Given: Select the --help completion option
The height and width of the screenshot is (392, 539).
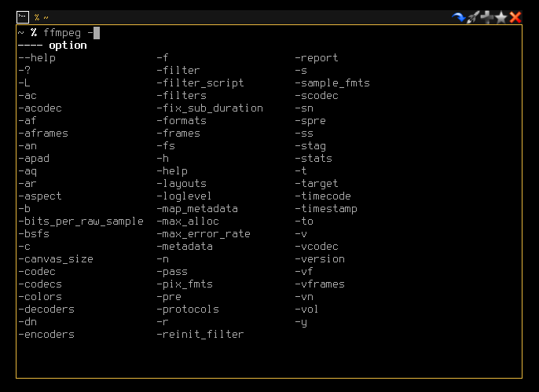Looking at the screenshot, I should click(x=37, y=58).
